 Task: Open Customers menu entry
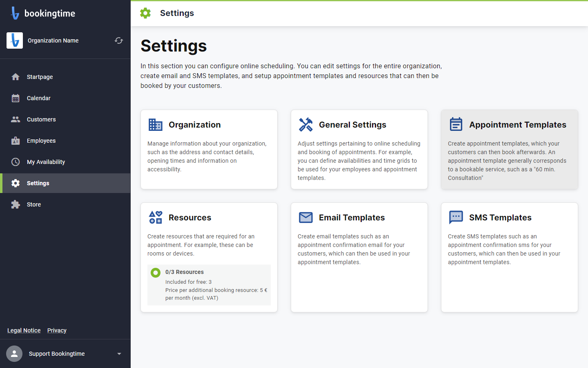click(65, 119)
